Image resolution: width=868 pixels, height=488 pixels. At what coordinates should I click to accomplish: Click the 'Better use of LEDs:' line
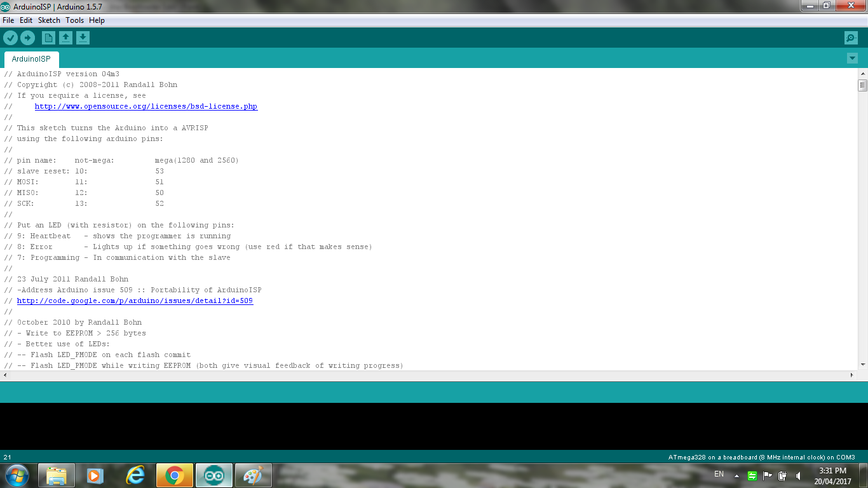click(57, 344)
